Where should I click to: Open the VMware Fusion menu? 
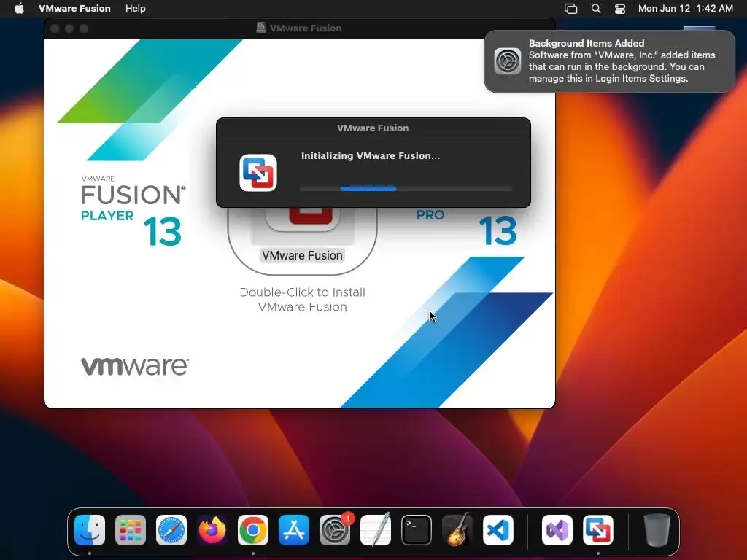pos(74,9)
